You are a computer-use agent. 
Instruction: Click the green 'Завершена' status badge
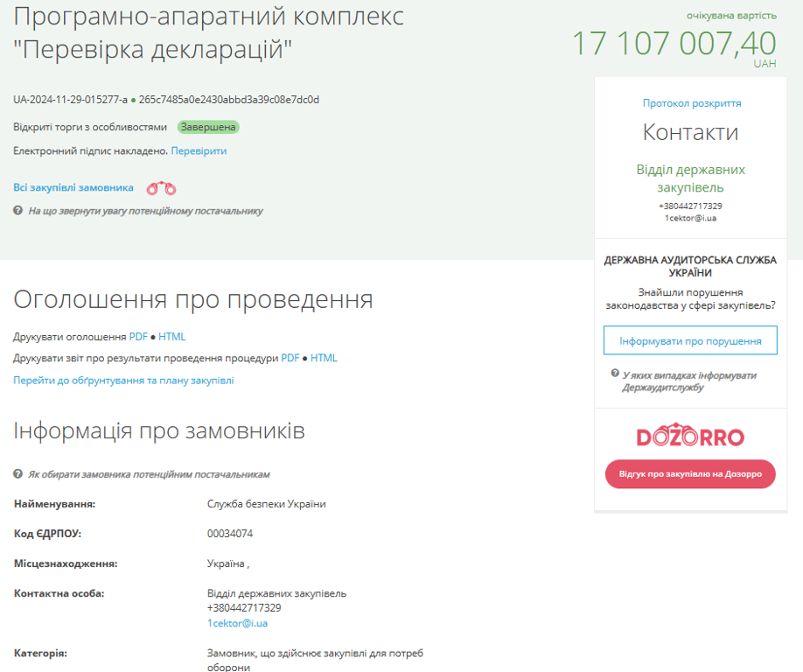208,127
